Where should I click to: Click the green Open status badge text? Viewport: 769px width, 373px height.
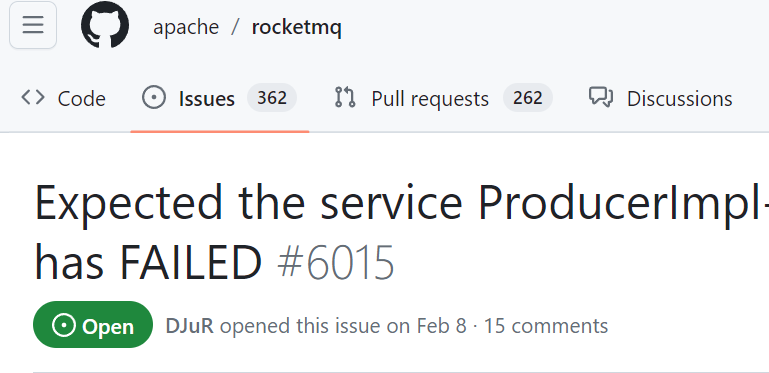pos(108,326)
